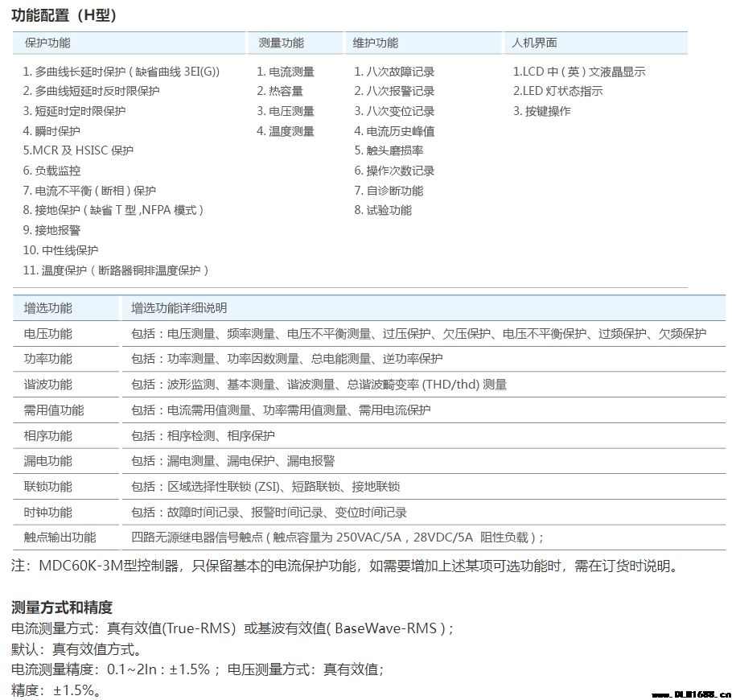Click the 波形监测 THD/thd description cell
Screen dimensions: 732x700
[x=319, y=385]
